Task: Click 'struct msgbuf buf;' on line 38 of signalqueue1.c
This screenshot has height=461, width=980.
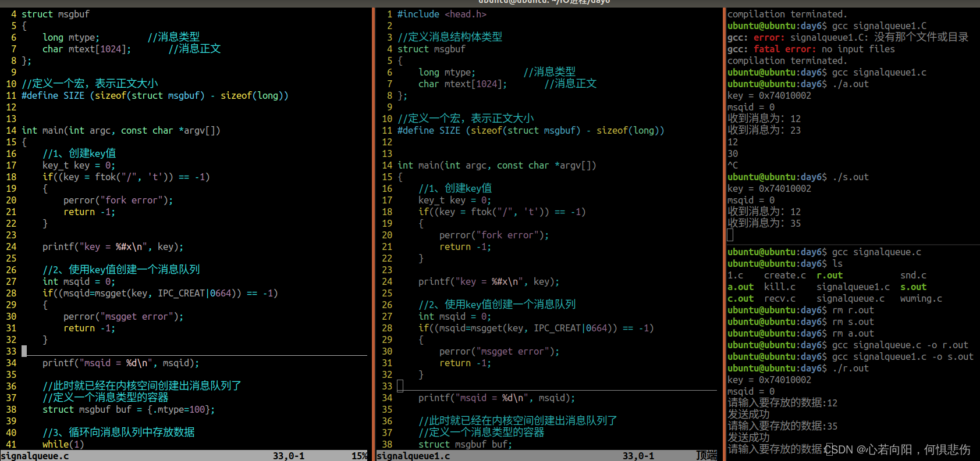Action: coord(465,444)
